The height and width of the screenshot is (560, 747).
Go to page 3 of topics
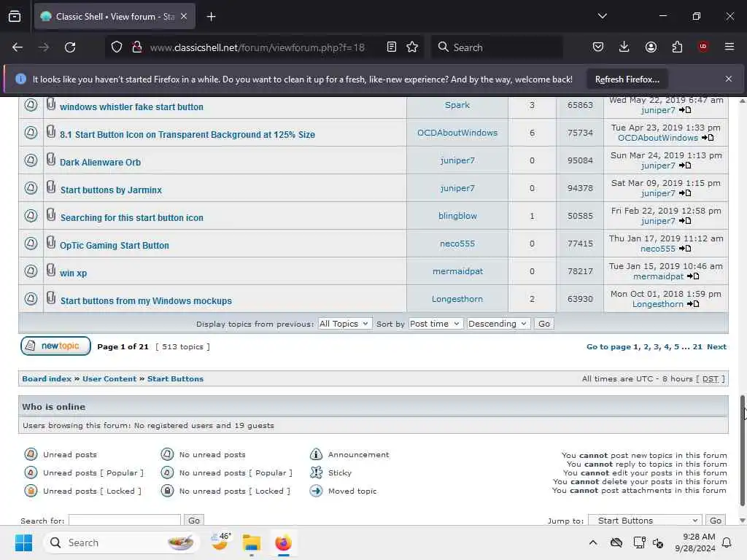(x=657, y=346)
